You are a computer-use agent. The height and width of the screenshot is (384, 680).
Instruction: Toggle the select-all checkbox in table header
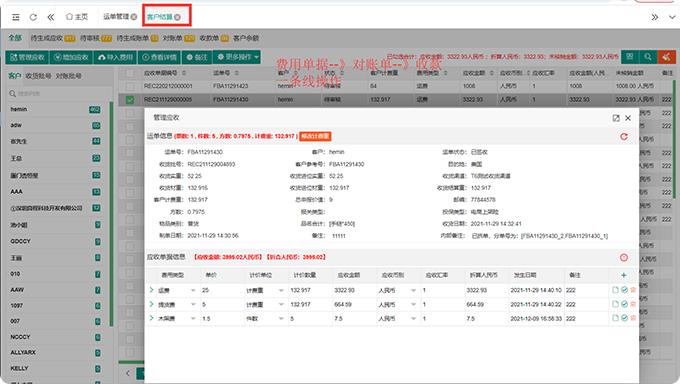coord(130,73)
